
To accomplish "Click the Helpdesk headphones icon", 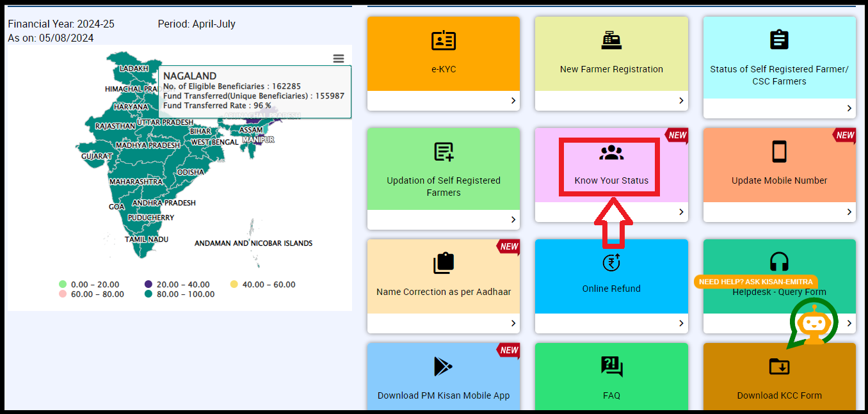I will click(779, 262).
